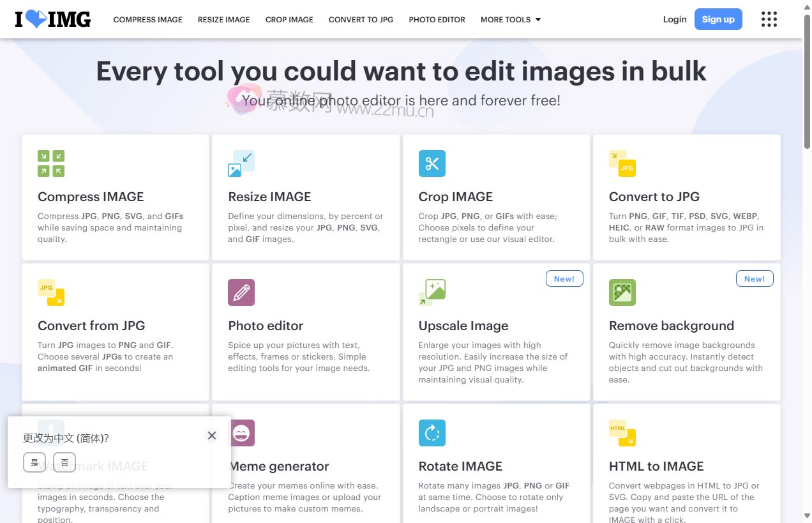Open COMPRESS IMAGE in the top navigation

(x=147, y=20)
